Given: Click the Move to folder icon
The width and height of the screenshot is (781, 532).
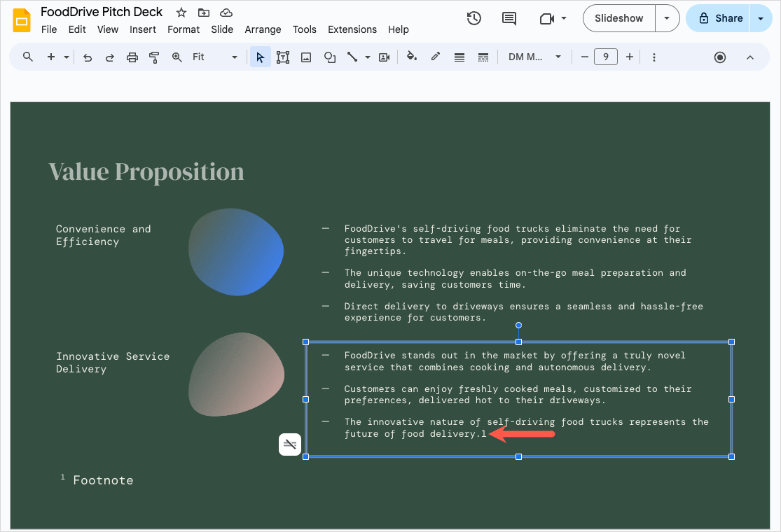Looking at the screenshot, I should coord(204,13).
